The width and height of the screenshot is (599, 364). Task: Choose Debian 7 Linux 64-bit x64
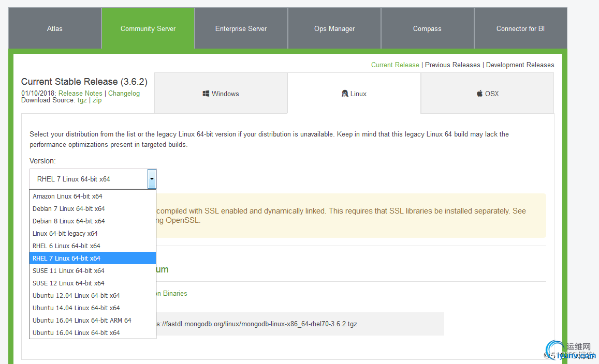(x=93, y=209)
